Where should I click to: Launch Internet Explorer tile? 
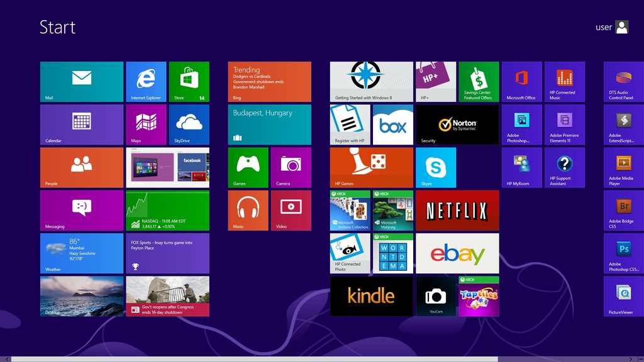[146, 82]
